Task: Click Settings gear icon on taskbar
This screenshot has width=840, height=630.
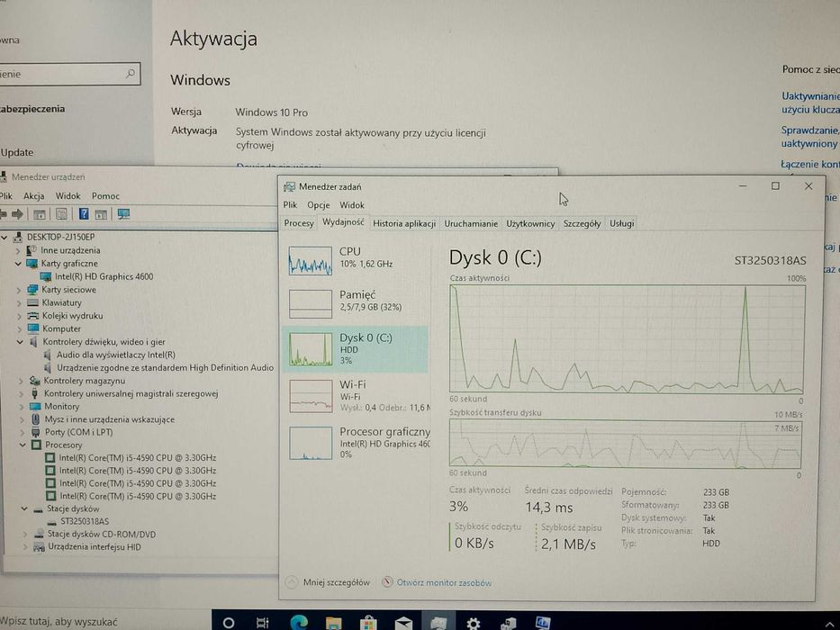Action: [473, 623]
